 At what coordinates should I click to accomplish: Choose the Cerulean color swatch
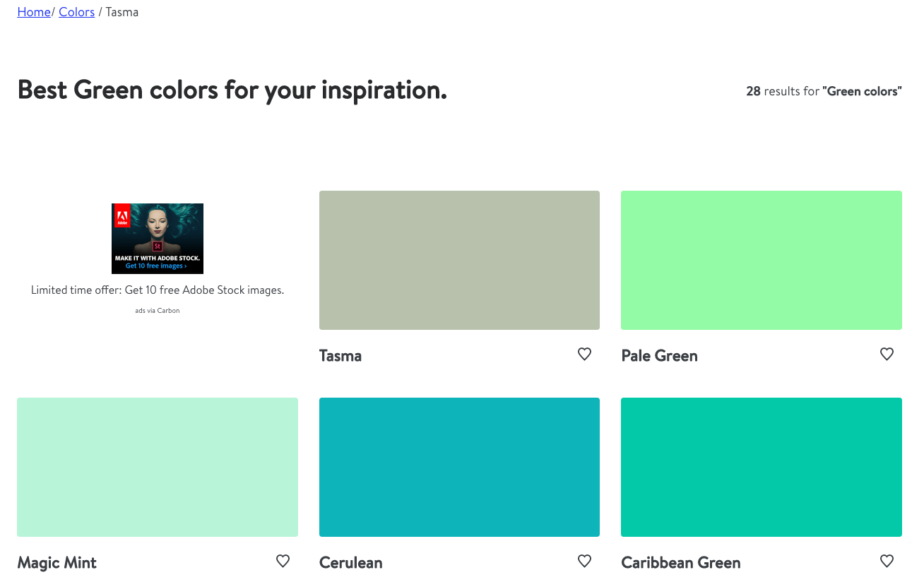coord(459,467)
